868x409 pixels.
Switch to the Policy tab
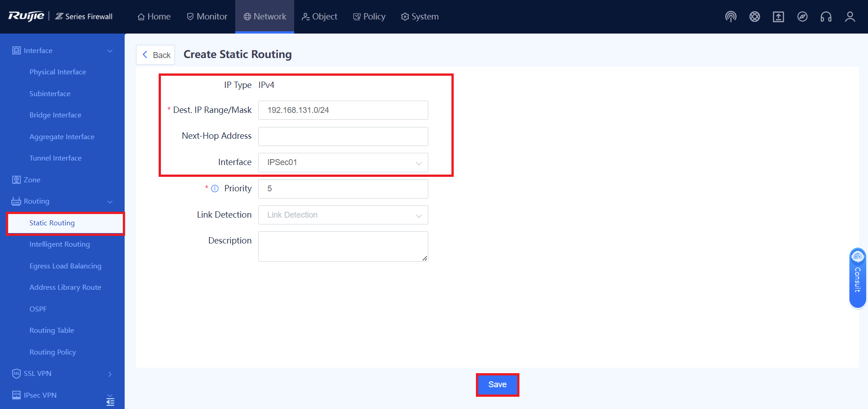click(x=369, y=17)
